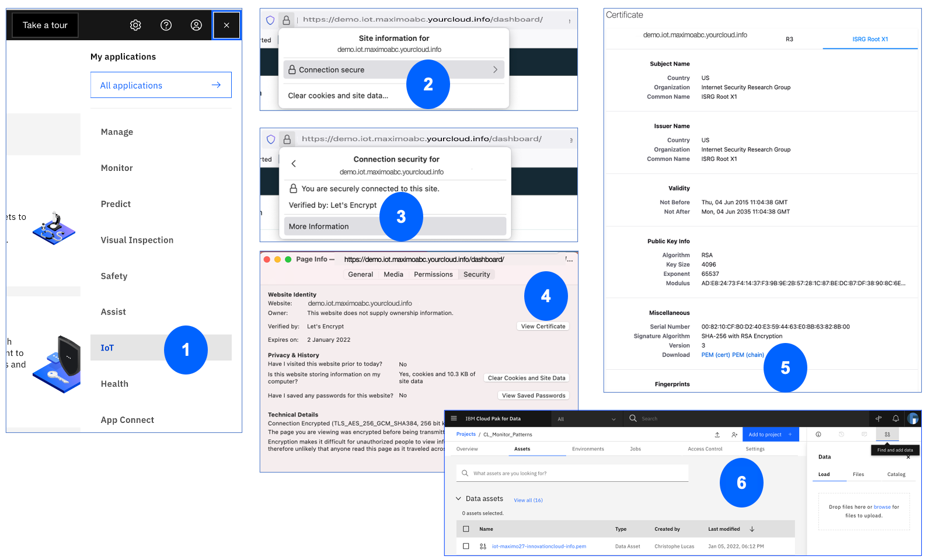Click history clock icon in side toolbar
This screenshot has width=934, height=560.
[841, 435]
